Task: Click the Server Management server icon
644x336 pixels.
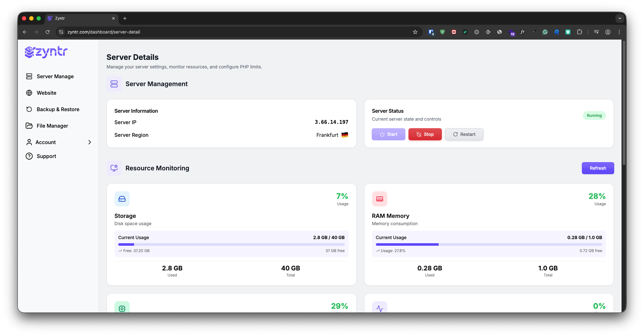Action: [114, 84]
